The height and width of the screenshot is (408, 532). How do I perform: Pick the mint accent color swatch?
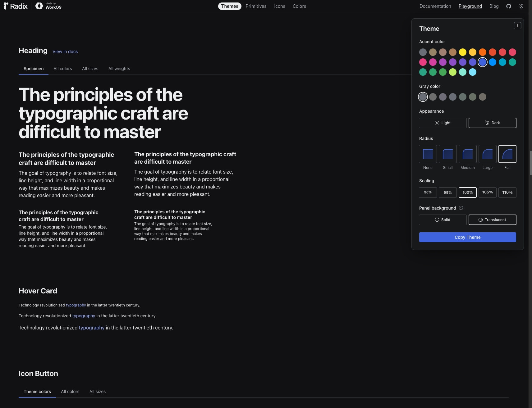tap(462, 72)
